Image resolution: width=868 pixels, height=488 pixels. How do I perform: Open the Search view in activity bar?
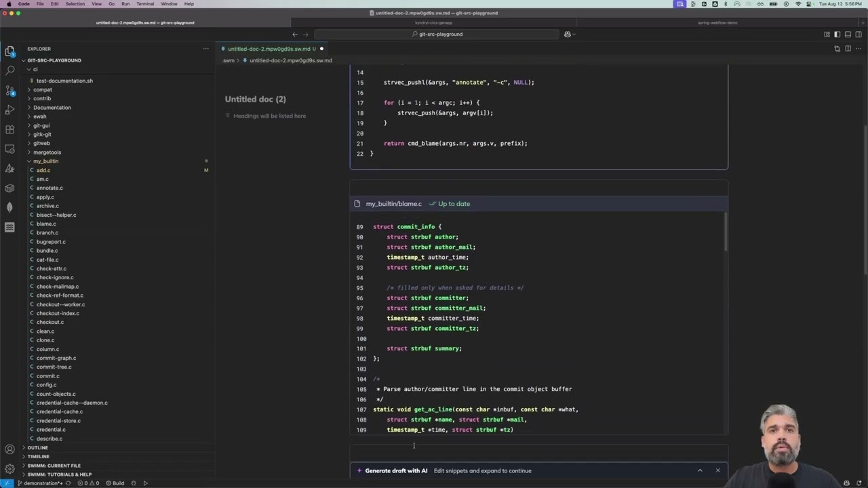9,70
